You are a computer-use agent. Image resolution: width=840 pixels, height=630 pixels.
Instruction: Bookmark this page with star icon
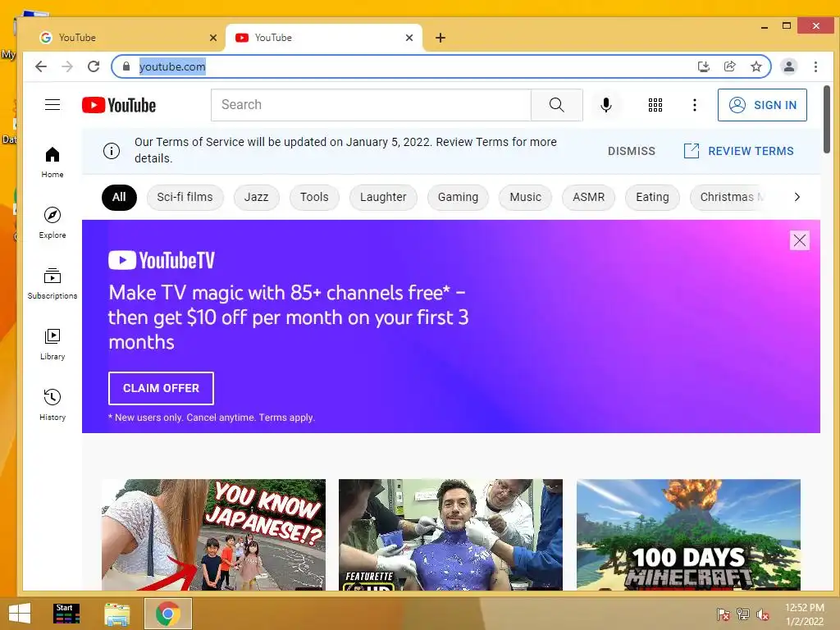pos(756,66)
